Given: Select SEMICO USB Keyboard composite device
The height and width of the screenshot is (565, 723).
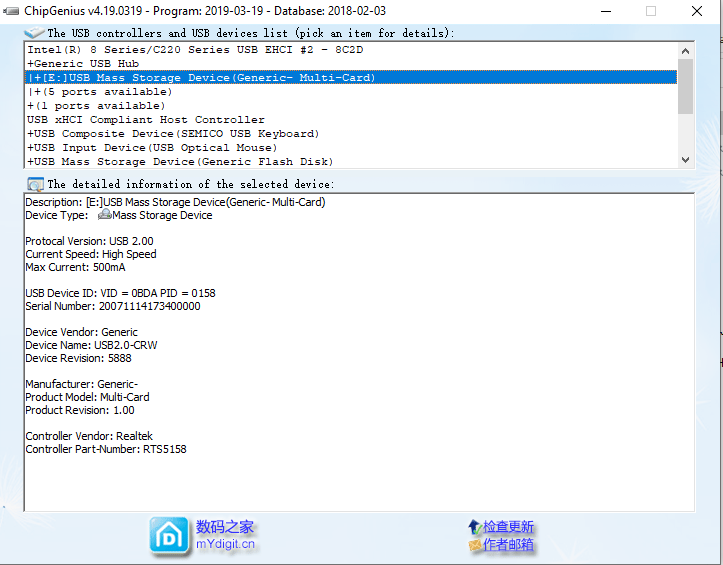Looking at the screenshot, I should (x=351, y=134).
